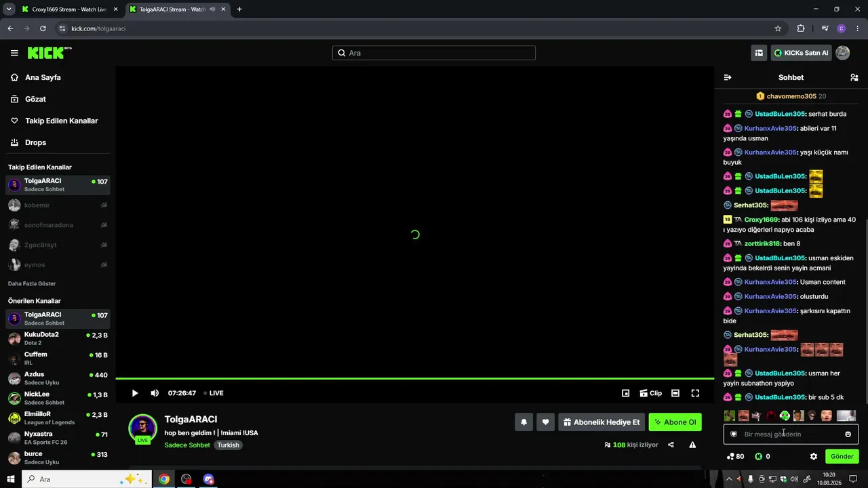Viewport: 868px width, 488px height.
Task: Unfollow TolgaARACI with heart button
Action: (x=545, y=422)
